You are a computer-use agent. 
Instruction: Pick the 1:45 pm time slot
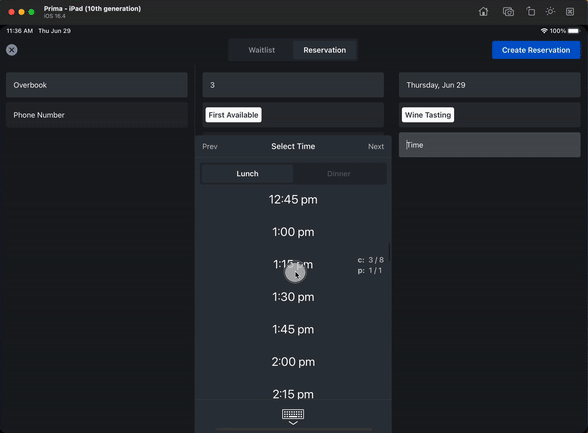coord(293,330)
